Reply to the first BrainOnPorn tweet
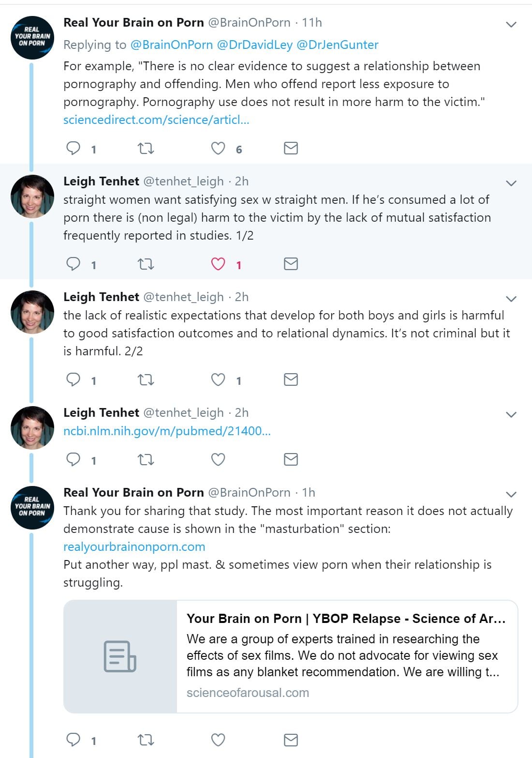This screenshot has width=532, height=758. pos(73,148)
